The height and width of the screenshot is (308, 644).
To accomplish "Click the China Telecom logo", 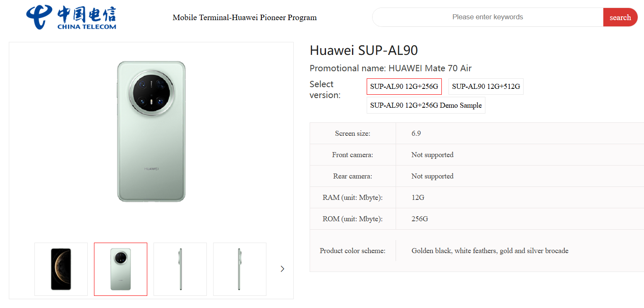I will [70, 17].
